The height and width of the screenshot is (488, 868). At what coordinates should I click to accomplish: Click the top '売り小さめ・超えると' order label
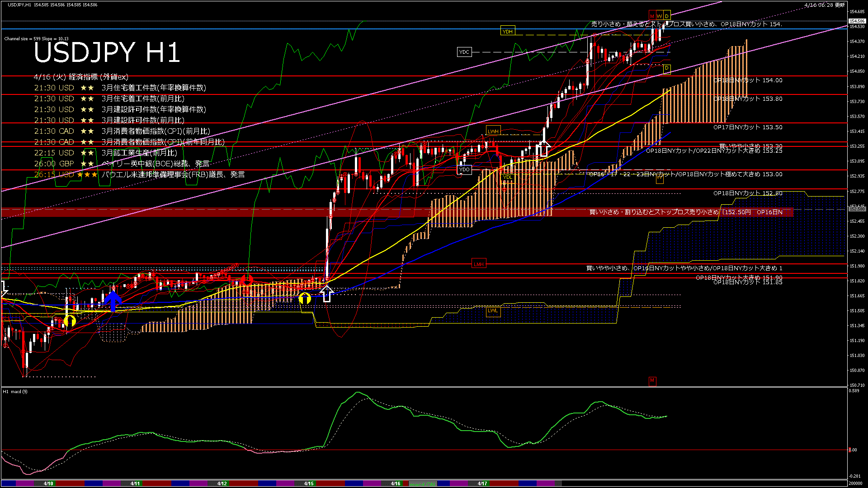pyautogui.click(x=687, y=24)
